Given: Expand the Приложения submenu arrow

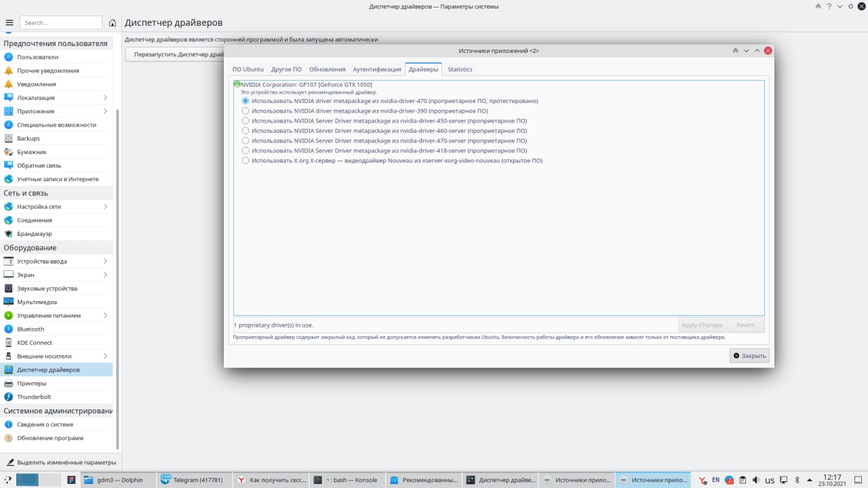Looking at the screenshot, I should (x=105, y=111).
